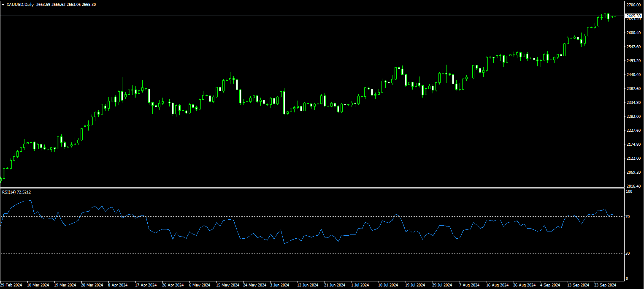This screenshot has height=289, width=644.
Task: Click the triangle arrow before XAUUSD,Daily
Action: (3, 5)
